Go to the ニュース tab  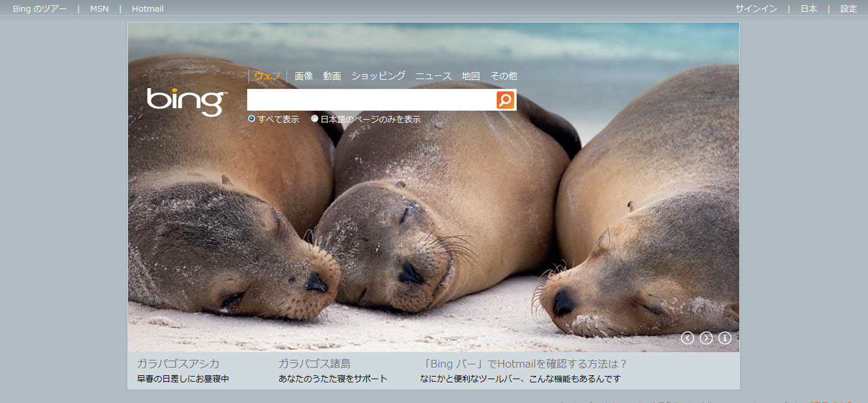pos(433,76)
